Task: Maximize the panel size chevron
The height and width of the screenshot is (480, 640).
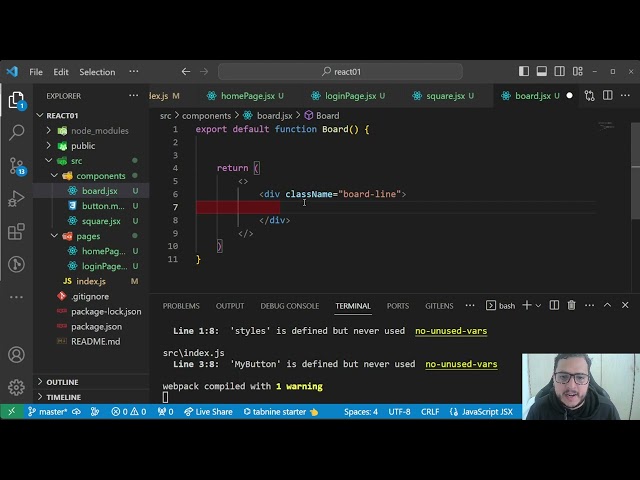Action: pos(607,305)
